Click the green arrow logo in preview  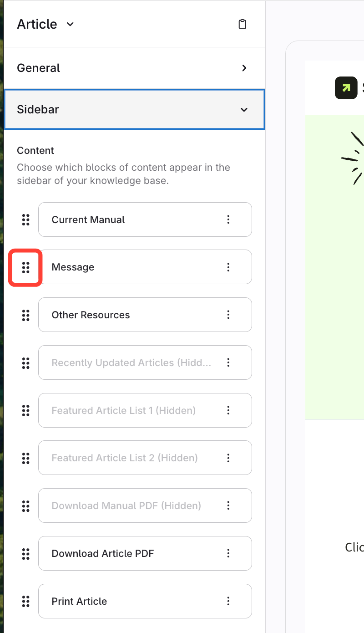[346, 88]
